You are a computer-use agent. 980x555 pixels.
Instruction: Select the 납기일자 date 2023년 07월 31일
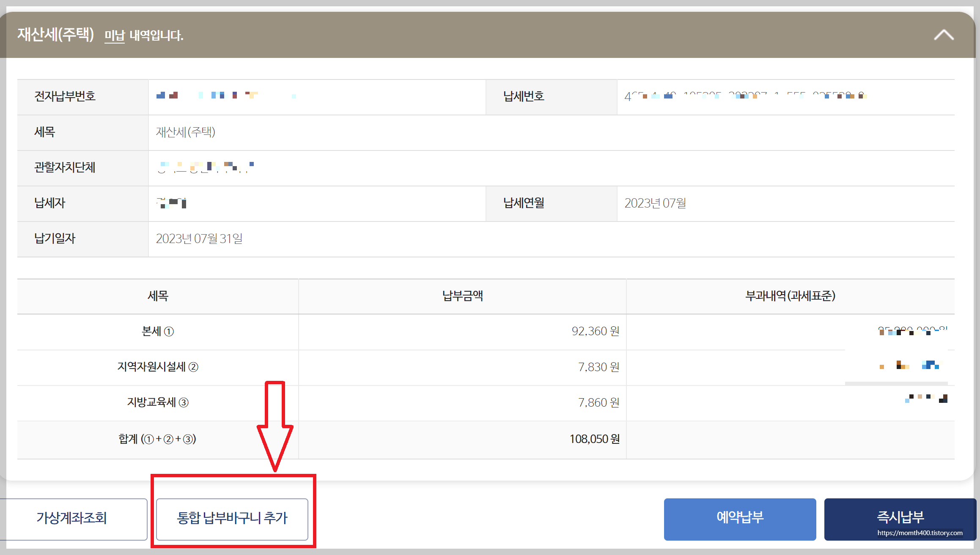[200, 239]
